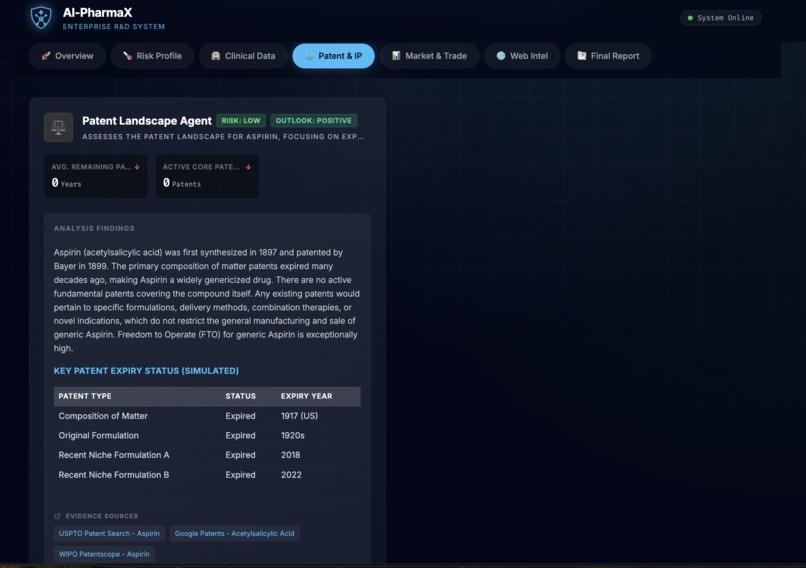
Task: Go to the Market & Trade tab
Action: coord(429,56)
